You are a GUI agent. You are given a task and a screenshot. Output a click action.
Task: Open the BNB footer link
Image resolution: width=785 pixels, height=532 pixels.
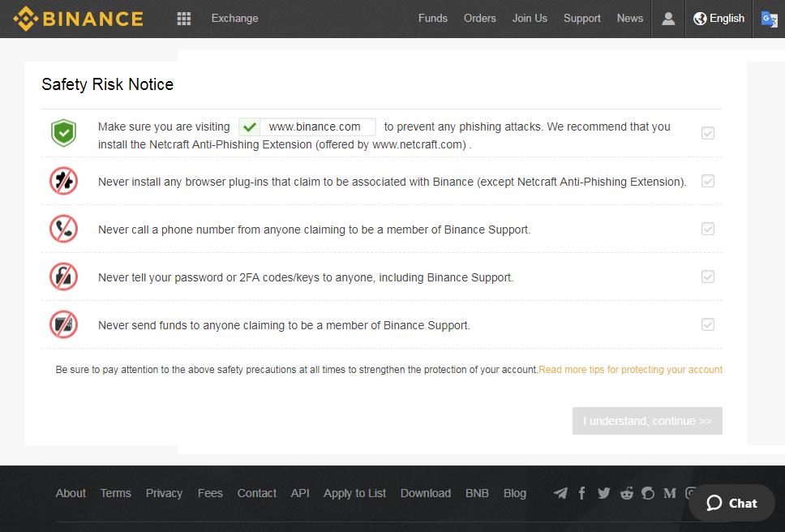[x=477, y=493]
